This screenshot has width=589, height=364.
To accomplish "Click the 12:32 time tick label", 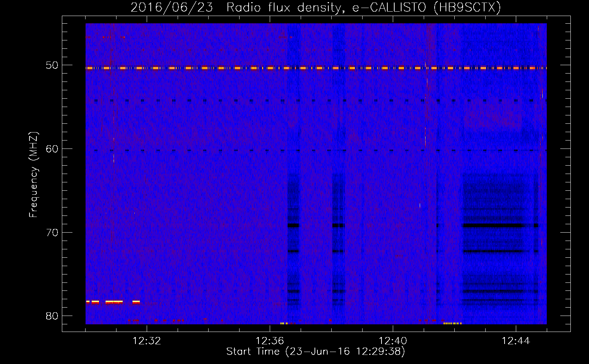I will click(x=147, y=341).
